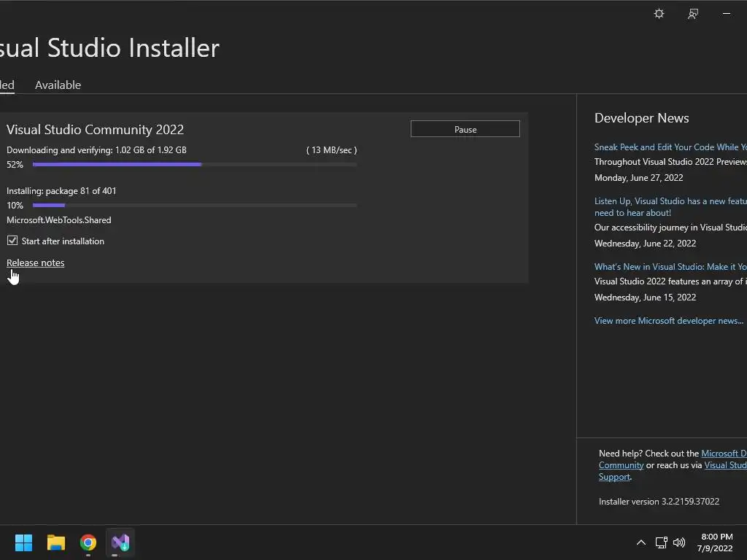Open Sneak Peek and Edit Your Code article
Image resolution: width=747 pixels, height=560 pixels.
click(670, 147)
